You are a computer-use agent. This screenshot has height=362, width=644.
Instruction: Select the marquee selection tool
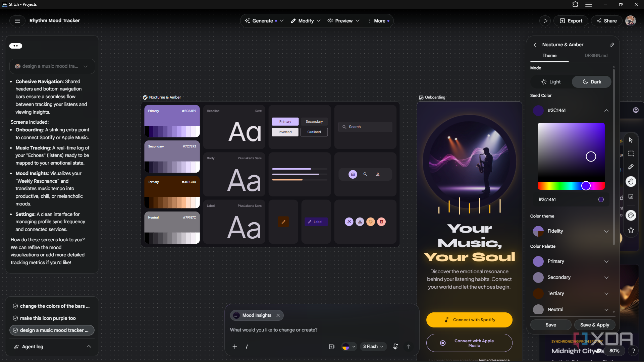(631, 154)
